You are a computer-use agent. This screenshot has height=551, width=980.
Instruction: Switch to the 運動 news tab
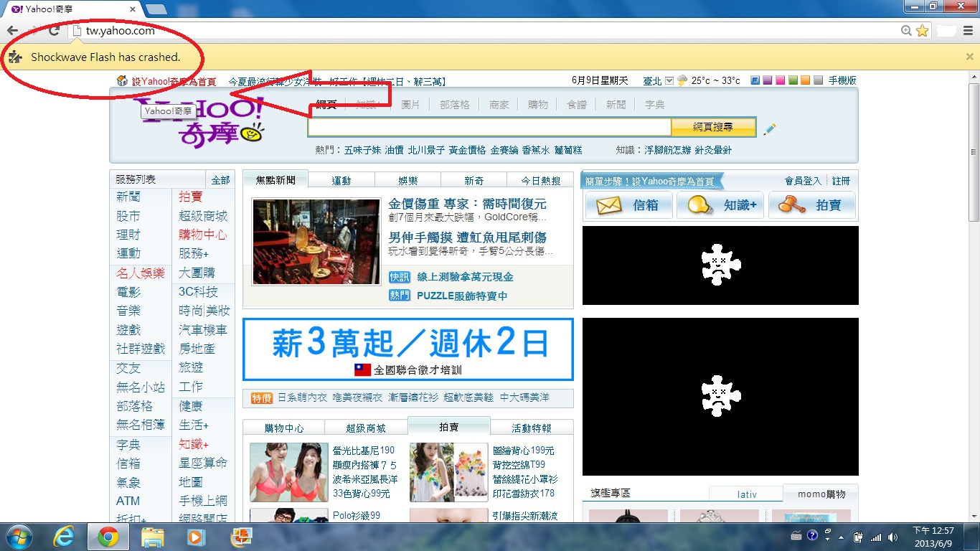coord(341,181)
